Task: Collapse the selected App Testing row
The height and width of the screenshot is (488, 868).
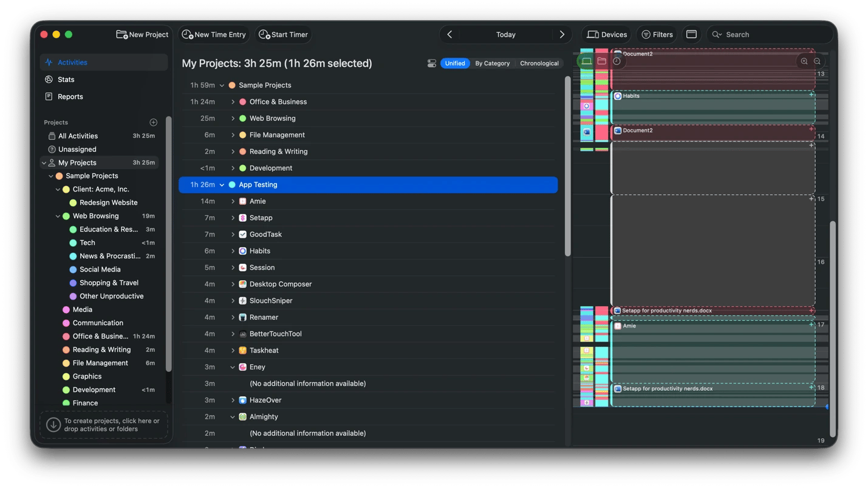Action: (222, 185)
